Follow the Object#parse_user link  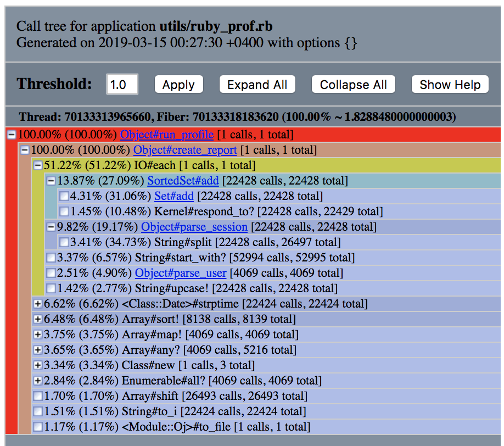coord(181,273)
